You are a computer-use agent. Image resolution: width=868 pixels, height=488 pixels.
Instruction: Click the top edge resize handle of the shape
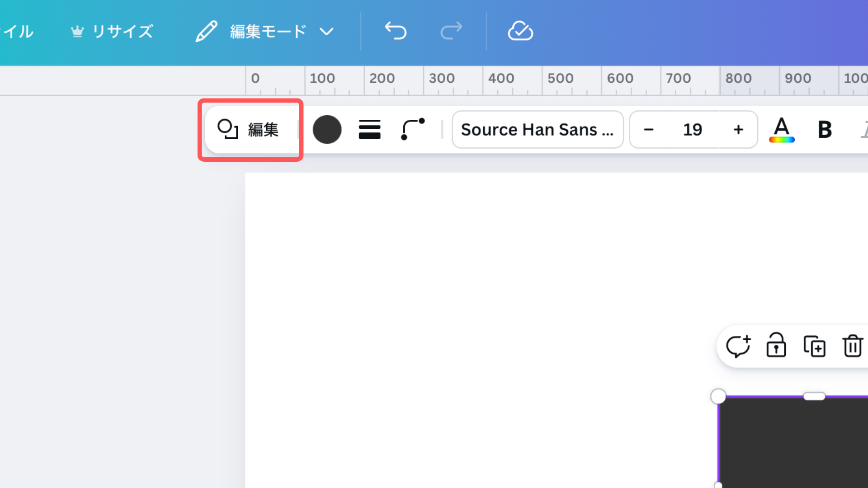(x=814, y=396)
